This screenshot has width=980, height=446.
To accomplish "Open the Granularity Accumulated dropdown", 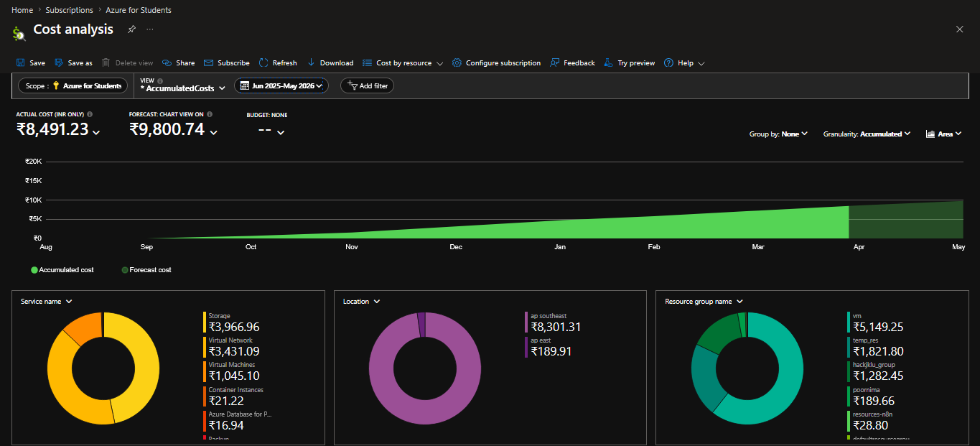I will coord(867,134).
